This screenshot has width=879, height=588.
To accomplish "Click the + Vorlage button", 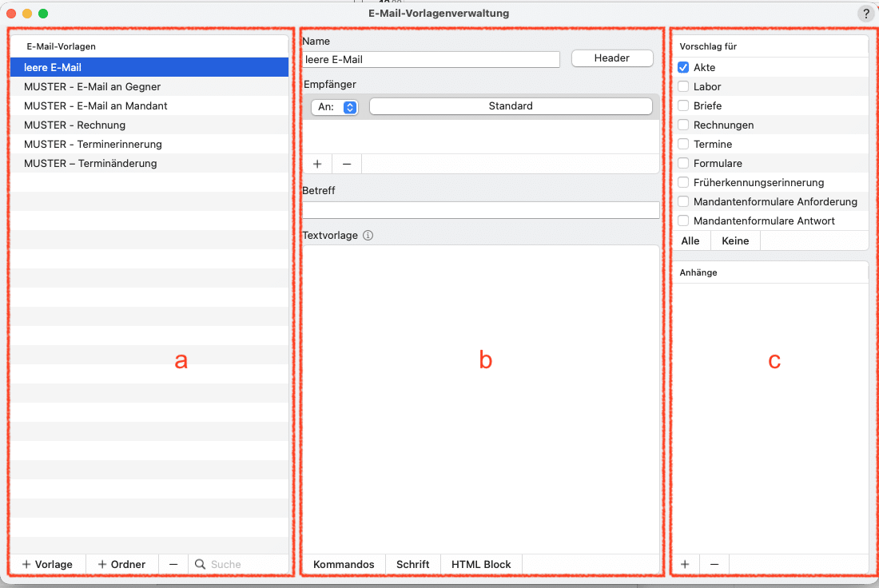I will pos(48,564).
